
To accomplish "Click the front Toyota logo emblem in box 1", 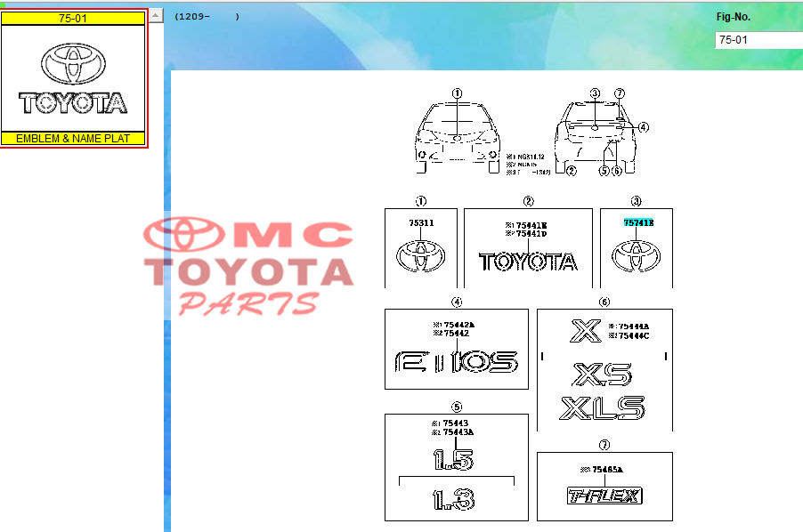I will pyautogui.click(x=420, y=256).
